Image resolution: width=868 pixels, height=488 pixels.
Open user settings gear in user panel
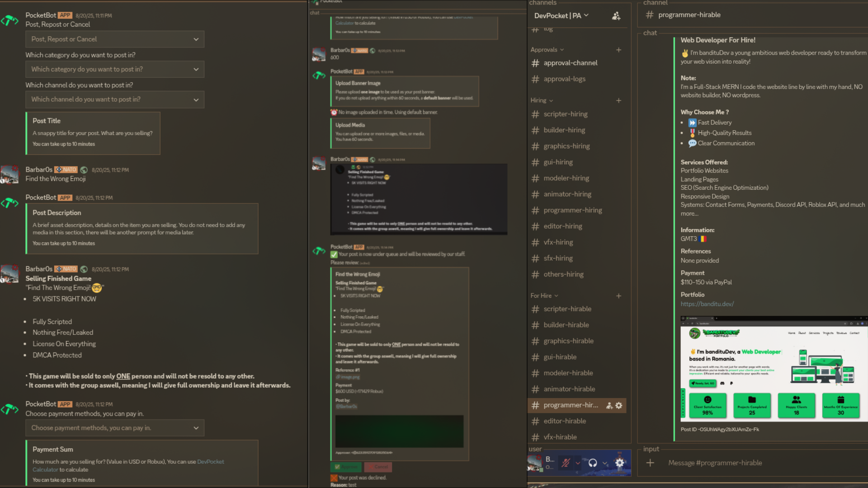coord(620,463)
